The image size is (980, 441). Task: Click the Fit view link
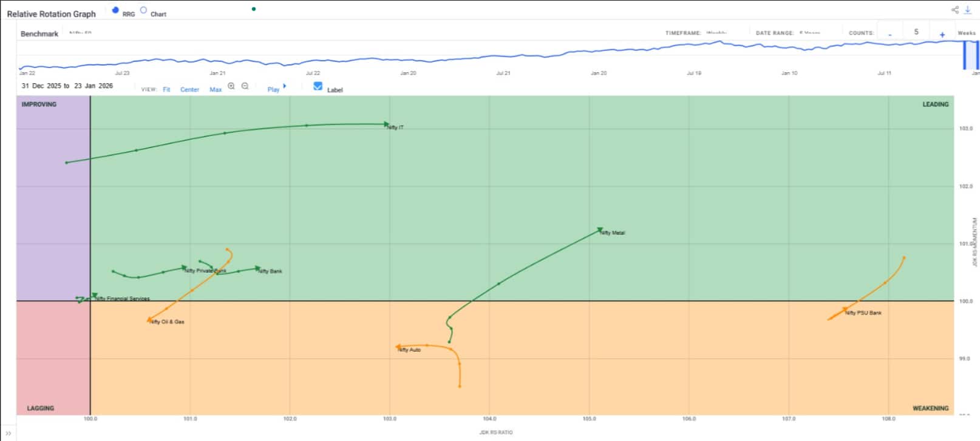[x=166, y=89]
